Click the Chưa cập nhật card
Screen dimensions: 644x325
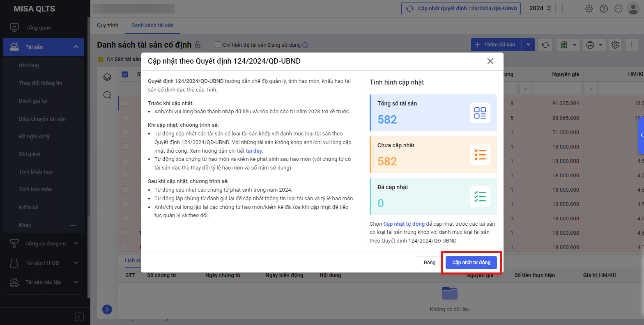(433, 155)
